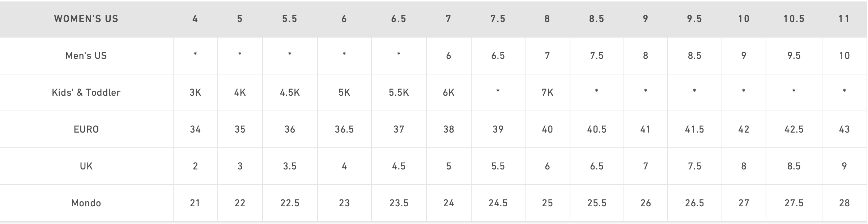
Task: Click the Kids' & Toddler row label
Action: pyautogui.click(x=86, y=92)
